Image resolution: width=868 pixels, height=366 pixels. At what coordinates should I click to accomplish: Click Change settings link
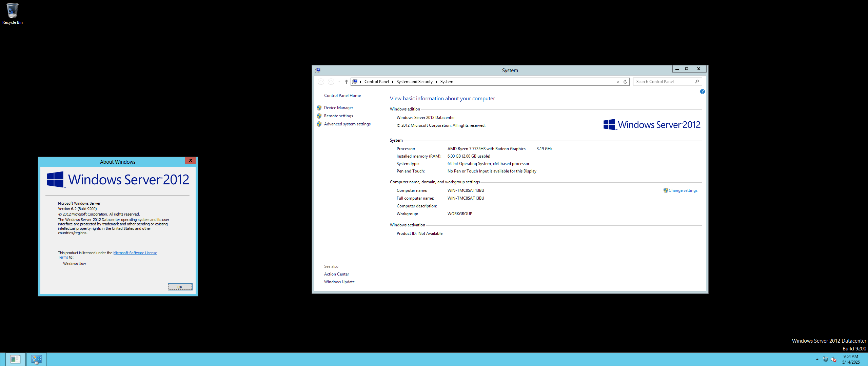(683, 190)
